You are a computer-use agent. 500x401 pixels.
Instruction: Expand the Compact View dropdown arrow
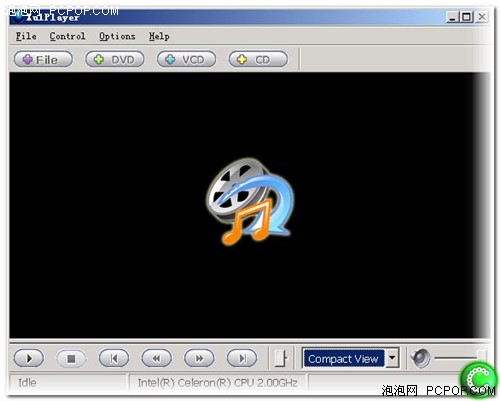[392, 358]
